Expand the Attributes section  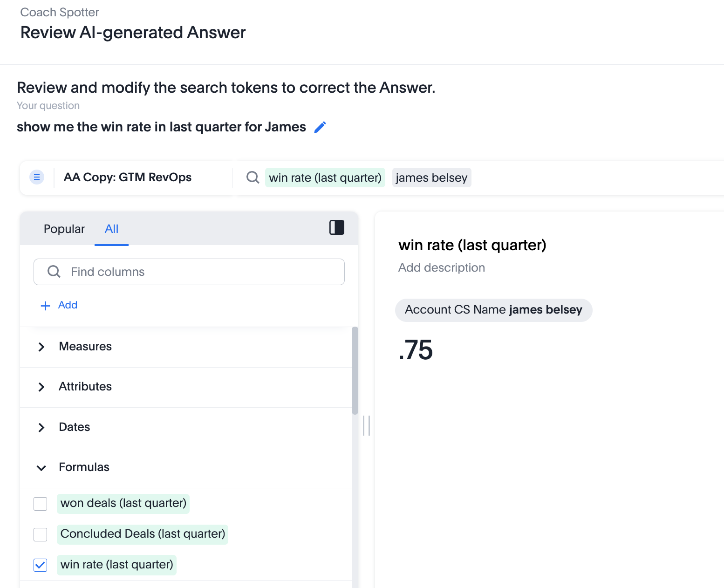tap(41, 387)
